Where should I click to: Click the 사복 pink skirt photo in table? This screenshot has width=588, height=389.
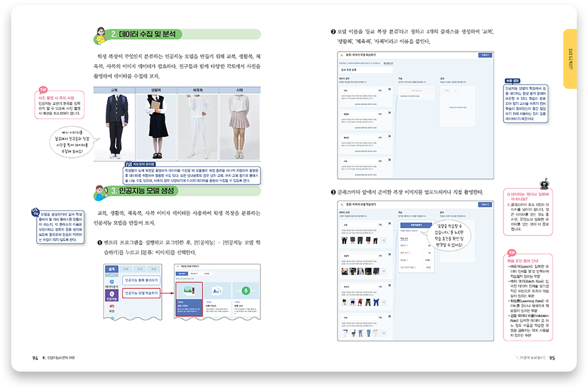coord(240,127)
